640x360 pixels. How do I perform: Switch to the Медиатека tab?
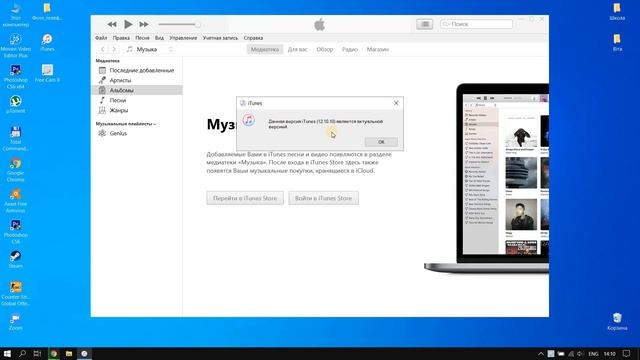tap(264, 49)
